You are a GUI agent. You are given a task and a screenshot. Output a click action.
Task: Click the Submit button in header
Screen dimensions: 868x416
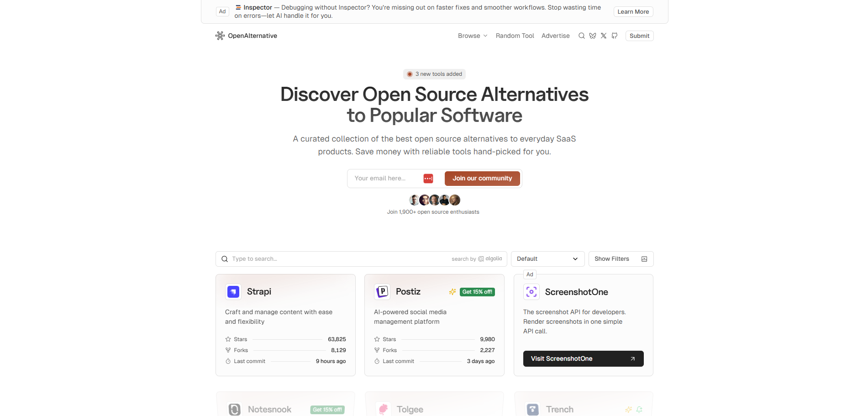point(639,36)
